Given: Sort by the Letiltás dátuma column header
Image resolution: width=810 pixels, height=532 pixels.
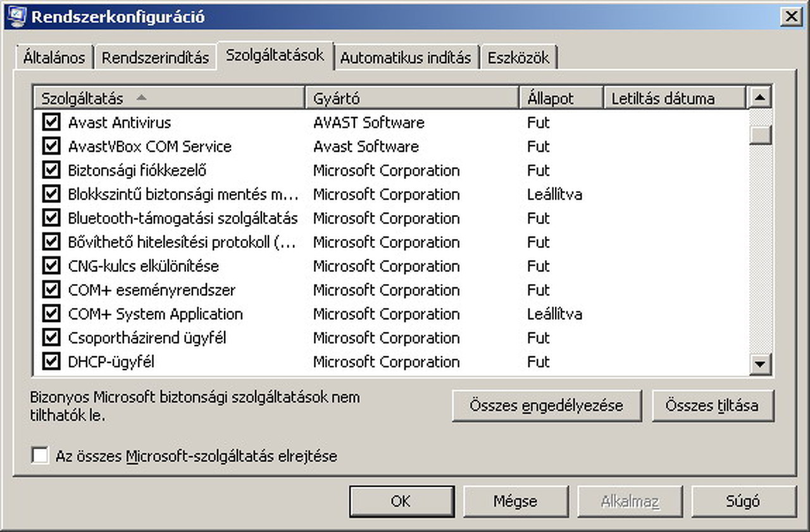Looking at the screenshot, I should tap(675, 99).
